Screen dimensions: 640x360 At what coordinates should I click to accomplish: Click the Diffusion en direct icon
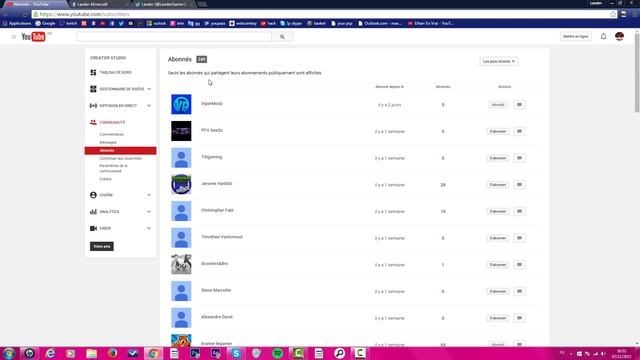(x=93, y=106)
